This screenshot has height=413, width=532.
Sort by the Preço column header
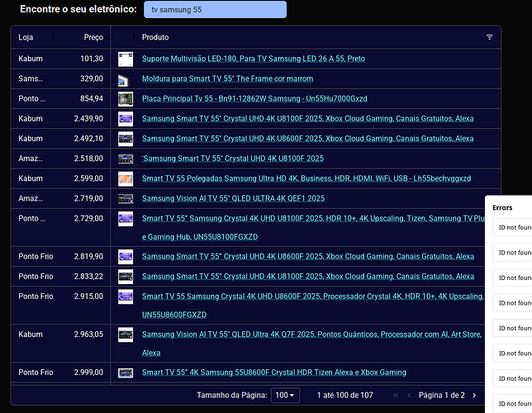tap(93, 37)
